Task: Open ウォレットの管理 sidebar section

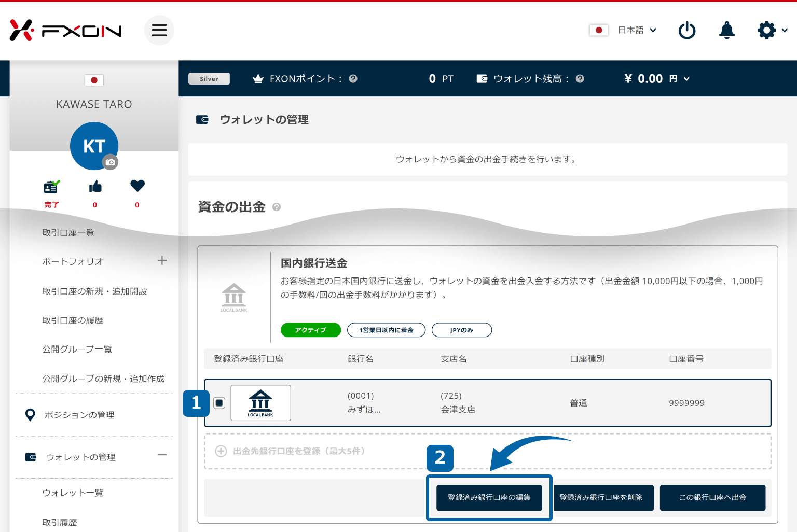Action: click(x=80, y=457)
